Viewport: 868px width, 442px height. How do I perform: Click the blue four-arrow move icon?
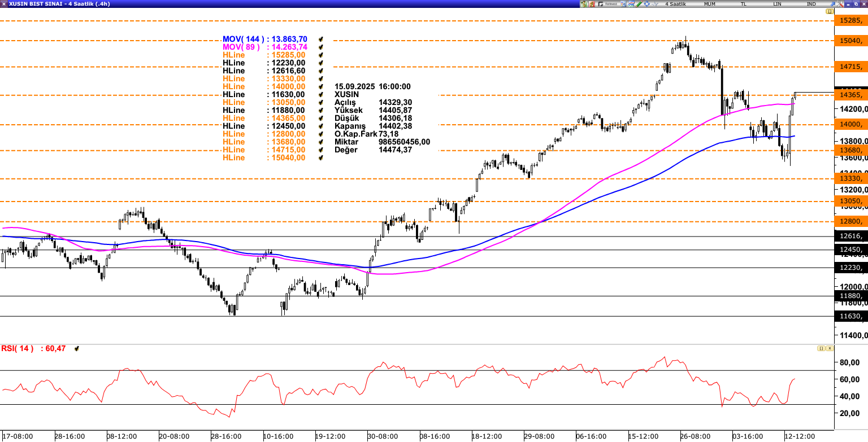(646, 4)
